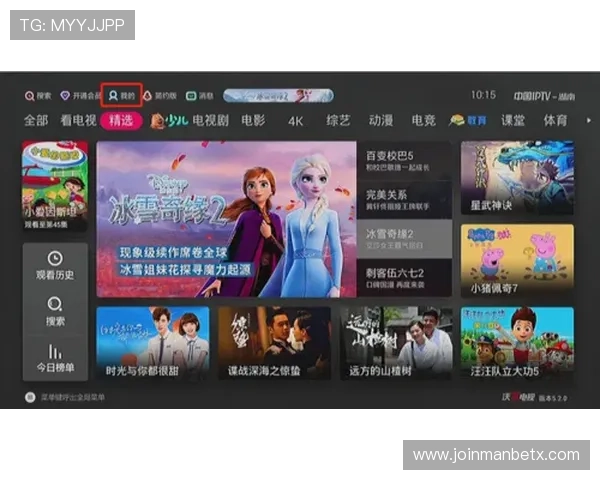600x480 pixels.
Task: Select the menu key hint icon at bottom
Action: pos(30,397)
